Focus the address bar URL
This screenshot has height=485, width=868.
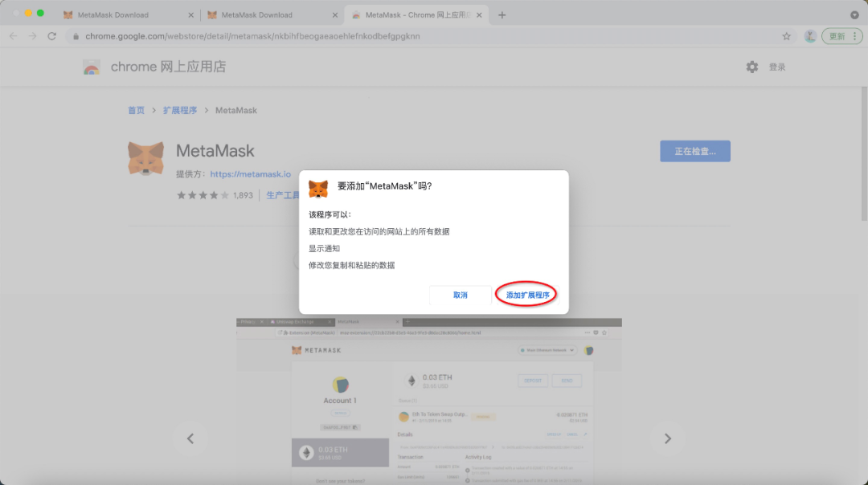pyautogui.click(x=252, y=36)
